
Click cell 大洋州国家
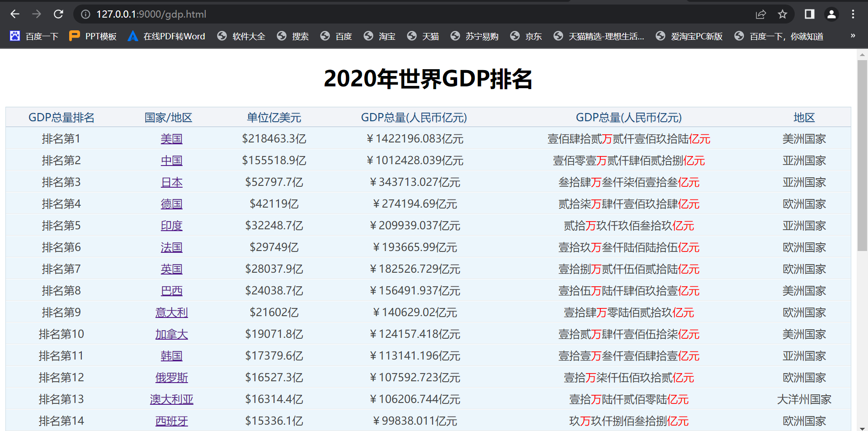click(804, 399)
